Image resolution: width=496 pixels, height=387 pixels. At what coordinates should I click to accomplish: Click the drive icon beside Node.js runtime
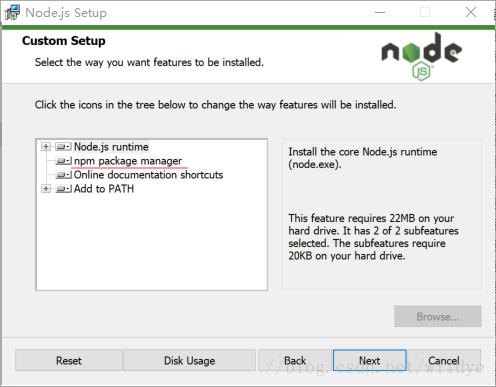pos(63,147)
